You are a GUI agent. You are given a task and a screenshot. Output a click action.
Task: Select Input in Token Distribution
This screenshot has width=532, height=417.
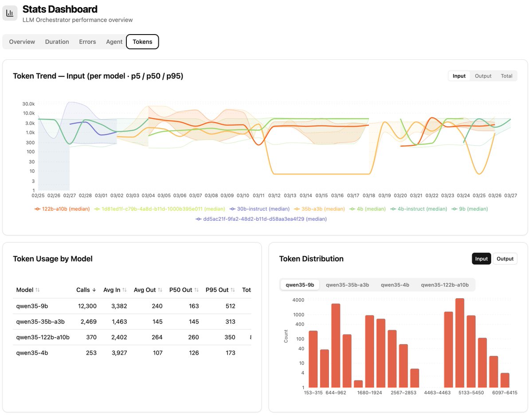coord(481,259)
